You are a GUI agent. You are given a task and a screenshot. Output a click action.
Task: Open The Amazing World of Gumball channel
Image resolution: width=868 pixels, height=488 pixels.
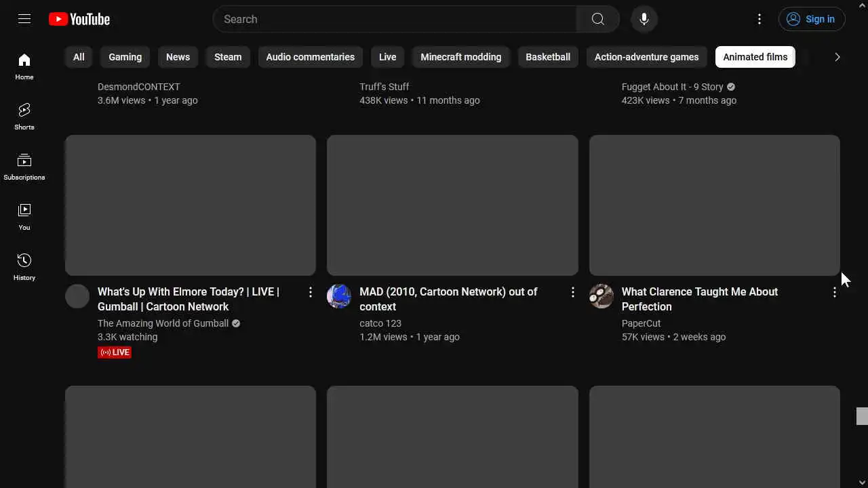163,323
